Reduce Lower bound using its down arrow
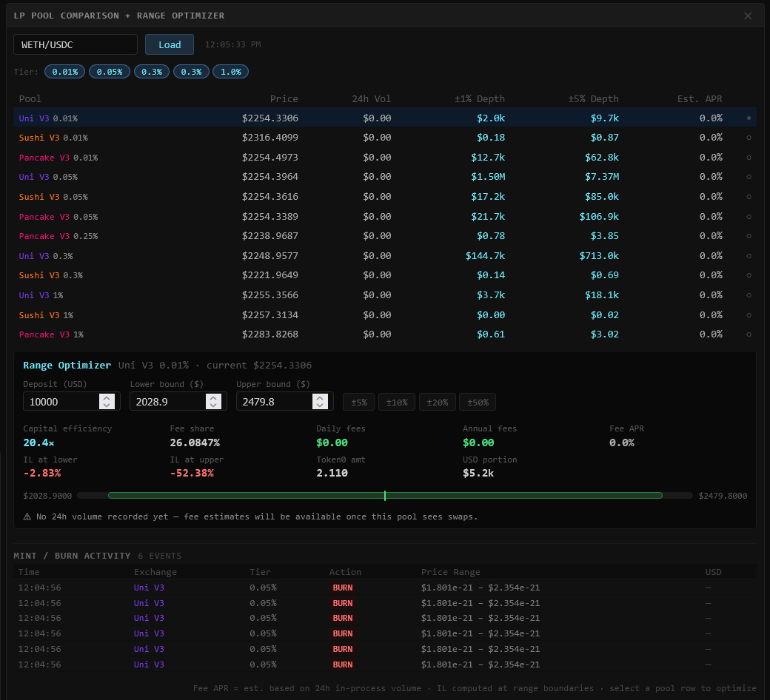The width and height of the screenshot is (770, 700). click(x=213, y=405)
